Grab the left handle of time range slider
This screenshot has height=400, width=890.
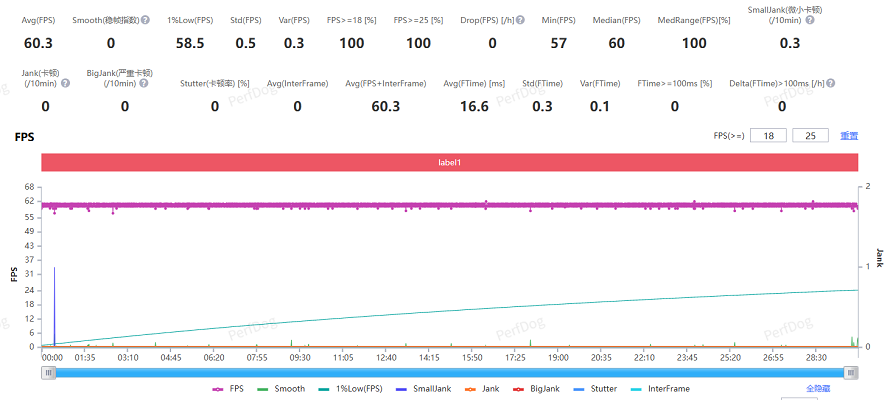pyautogui.click(x=49, y=373)
